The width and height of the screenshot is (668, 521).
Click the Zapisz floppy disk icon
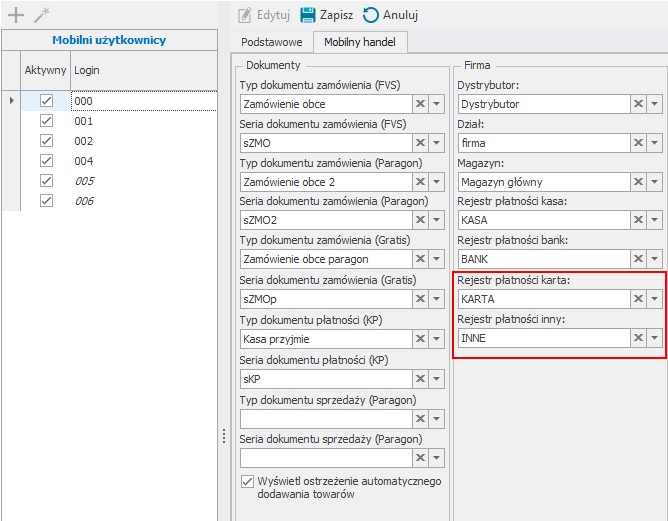308,15
